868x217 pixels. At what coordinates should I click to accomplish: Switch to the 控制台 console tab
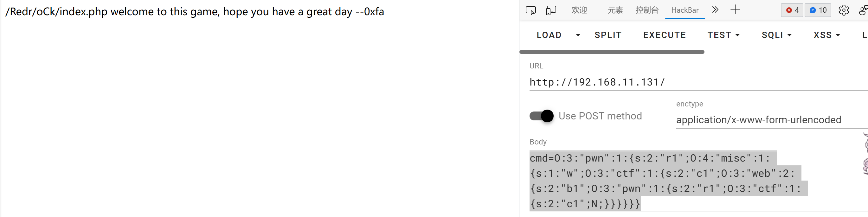646,10
